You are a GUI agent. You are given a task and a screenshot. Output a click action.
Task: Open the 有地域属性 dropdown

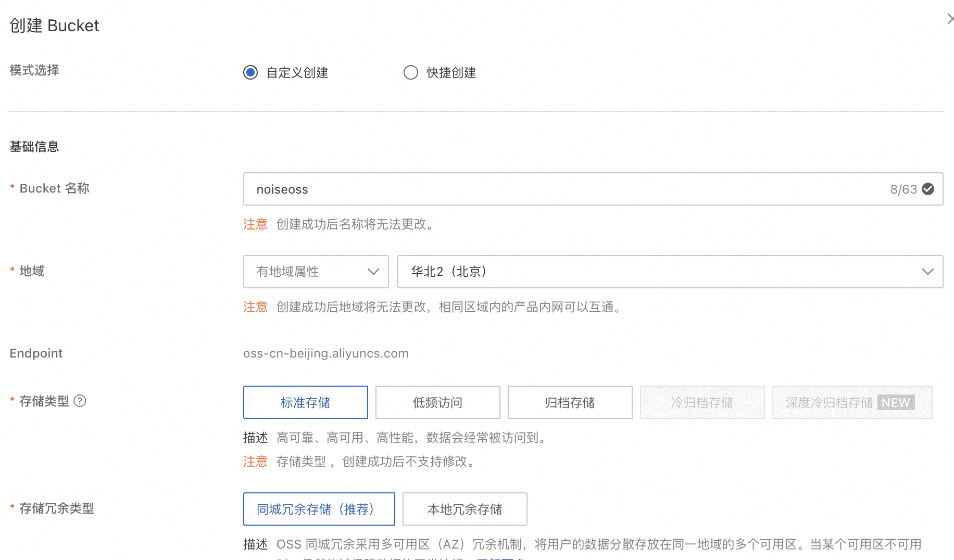click(x=316, y=272)
